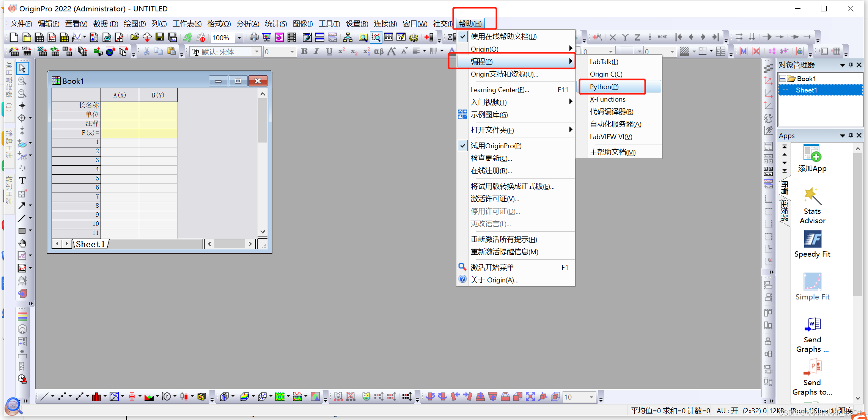Image resolution: width=868 pixels, height=420 pixels.
Task: Select the Pan hand tool
Action: pos(22,243)
